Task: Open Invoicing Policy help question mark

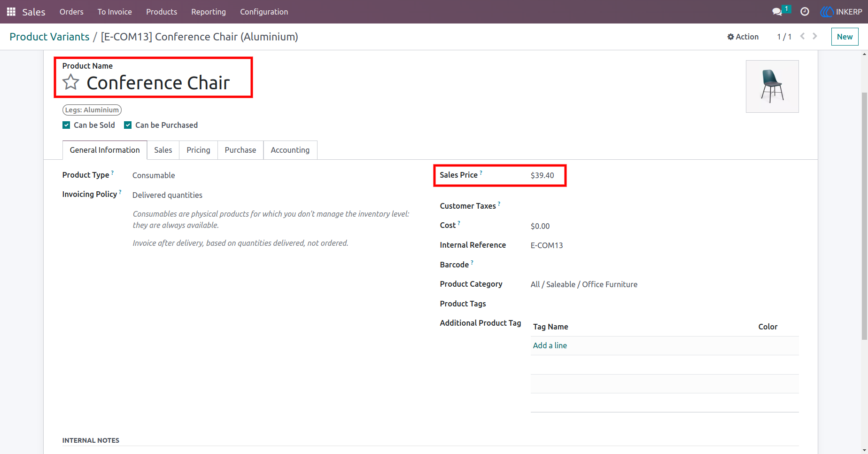Action: [x=120, y=192]
